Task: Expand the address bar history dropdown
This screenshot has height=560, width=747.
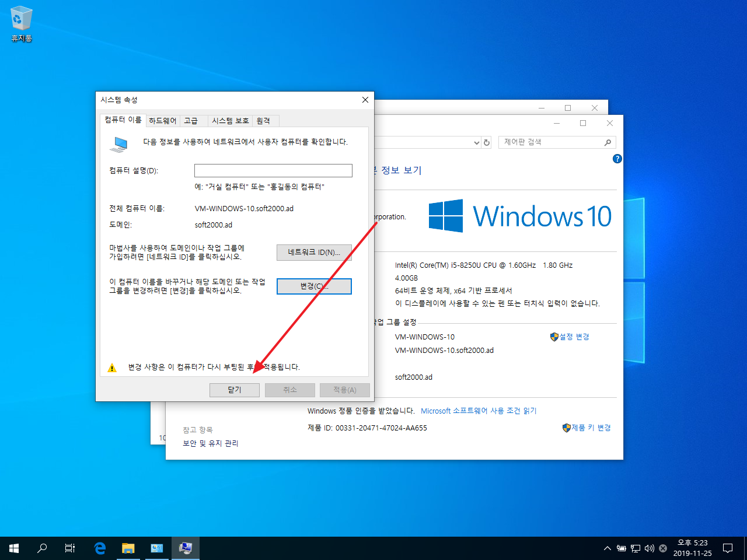Action: pos(476,142)
